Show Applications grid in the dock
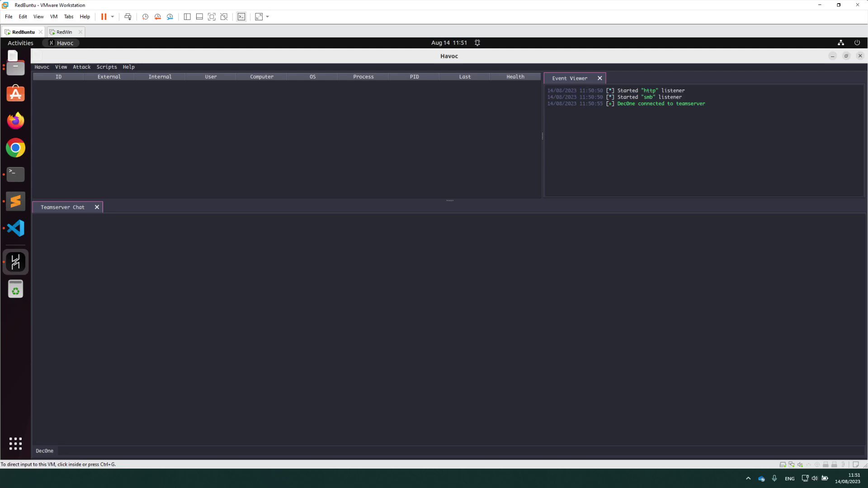 (15, 443)
